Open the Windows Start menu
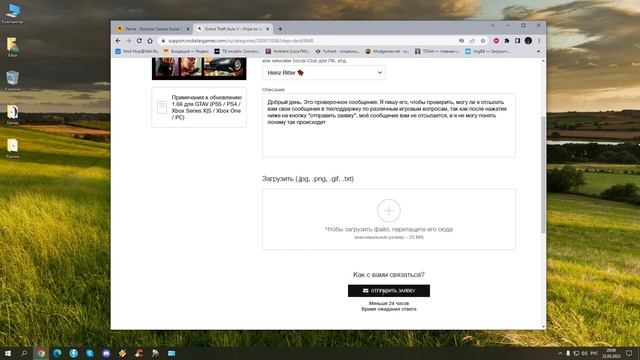This screenshot has height=360, width=640. 7,353
